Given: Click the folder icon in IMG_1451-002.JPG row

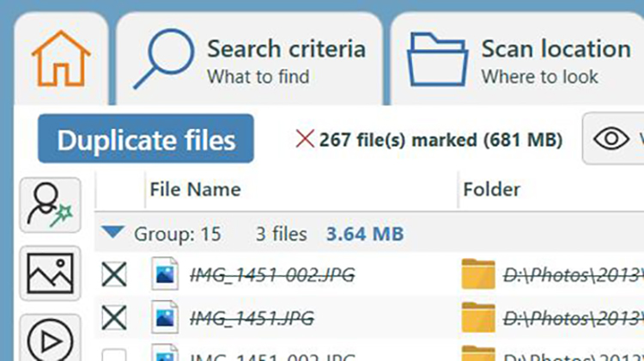Looking at the screenshot, I should [478, 274].
